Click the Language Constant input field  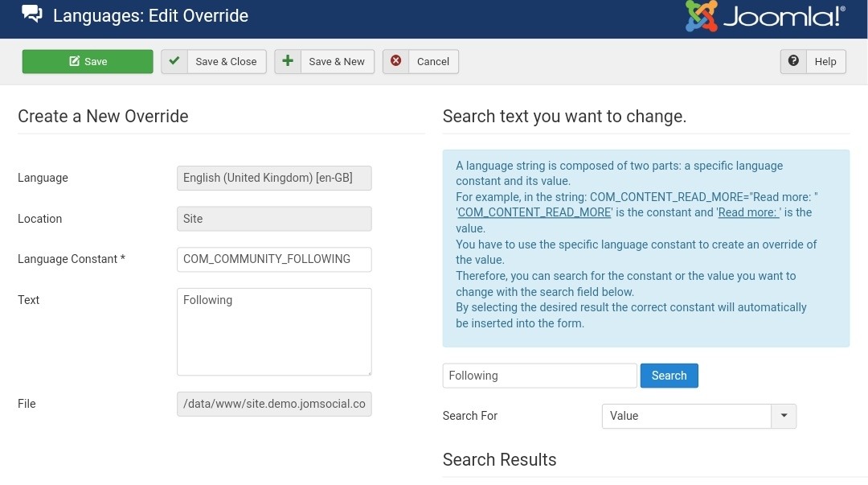[274, 259]
